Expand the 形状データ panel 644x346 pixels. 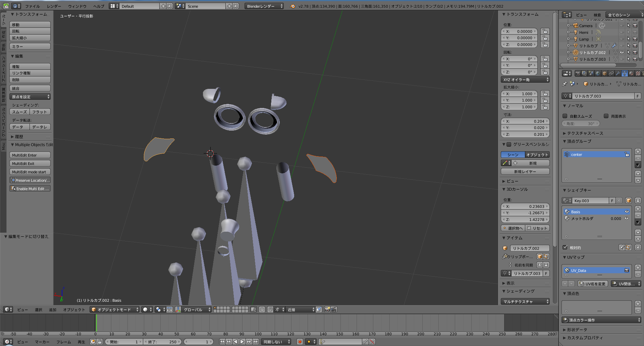577,329
